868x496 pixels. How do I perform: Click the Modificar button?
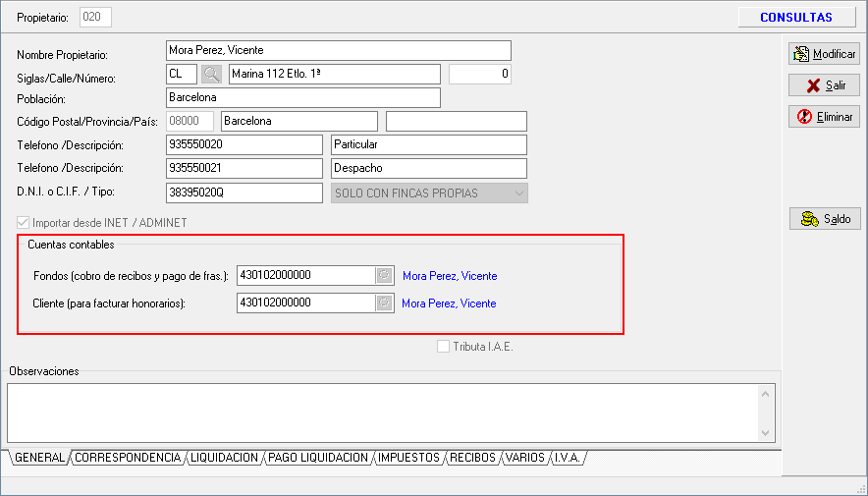coord(824,54)
